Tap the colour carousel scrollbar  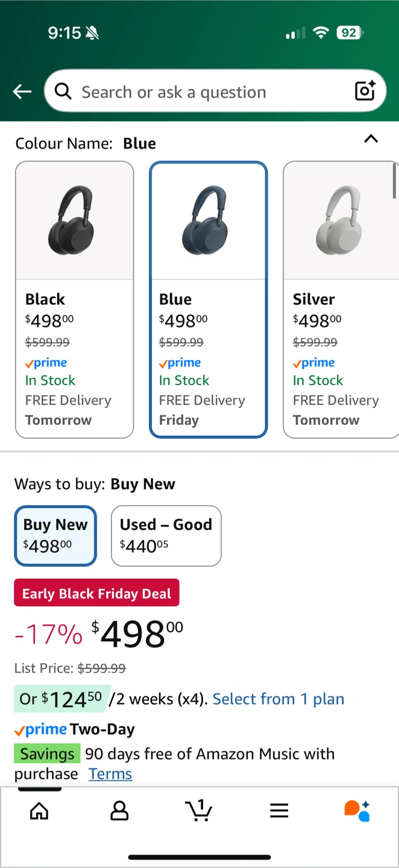point(395,181)
